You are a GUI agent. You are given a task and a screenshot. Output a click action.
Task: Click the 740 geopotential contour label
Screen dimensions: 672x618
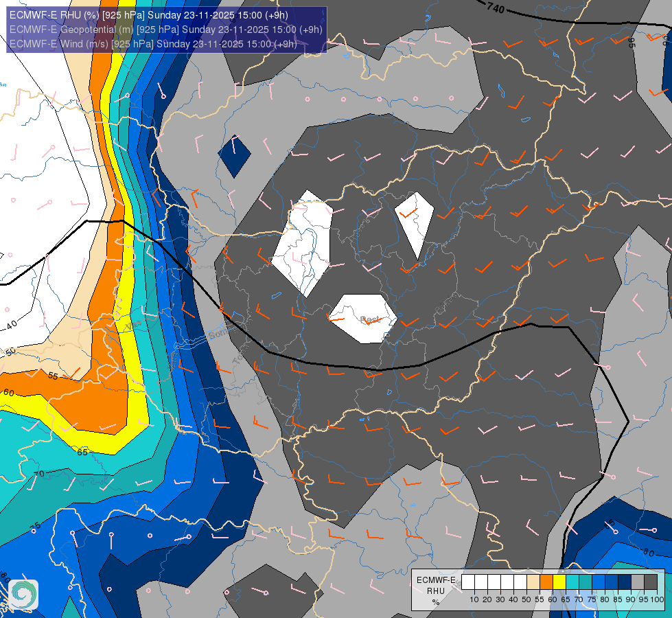coord(496,8)
